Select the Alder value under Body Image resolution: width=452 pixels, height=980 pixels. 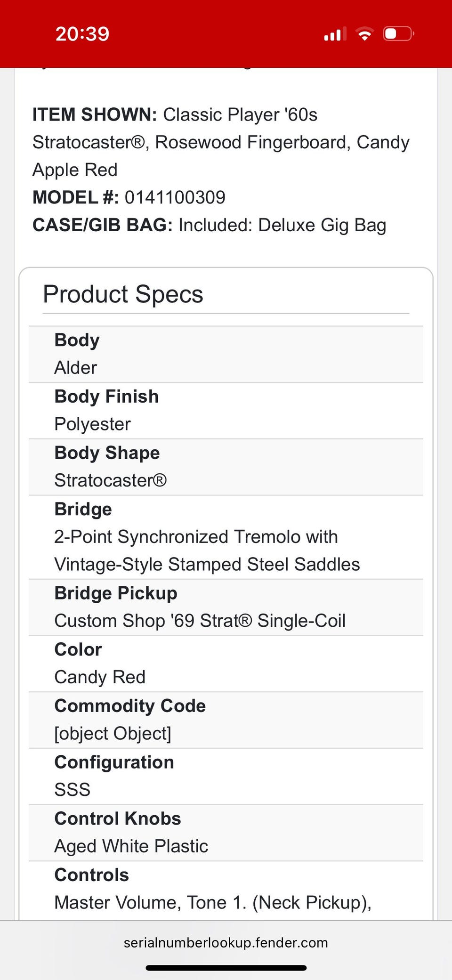[76, 368]
